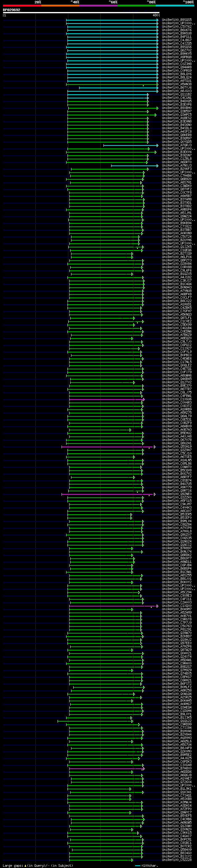Click the cyan alignment bar for UniRef100_A7QRJ3
Screen dimensions: 197x868
131,146
